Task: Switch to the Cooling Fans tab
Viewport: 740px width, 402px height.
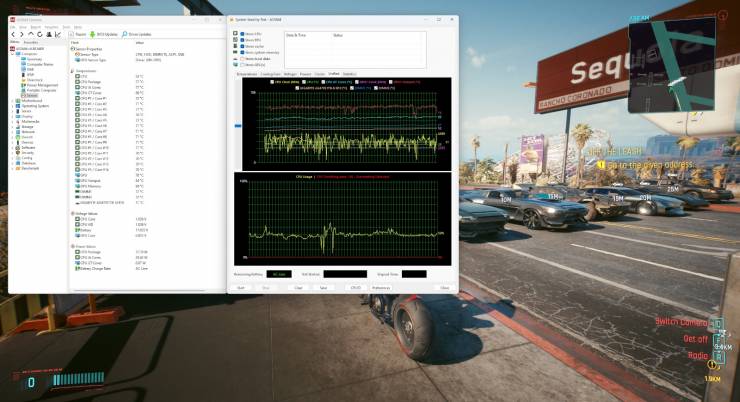Action: pyautogui.click(x=270, y=74)
